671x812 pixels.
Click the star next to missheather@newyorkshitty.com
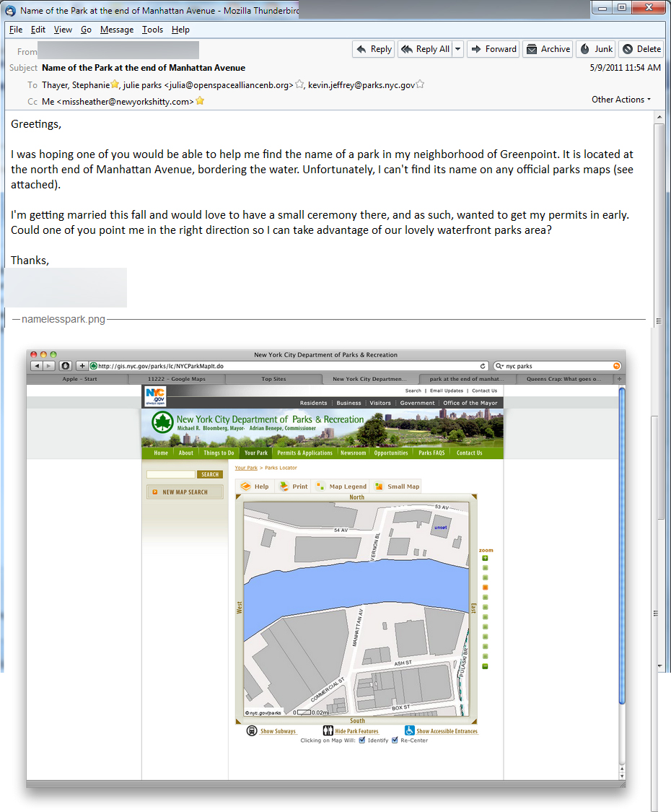(x=200, y=102)
